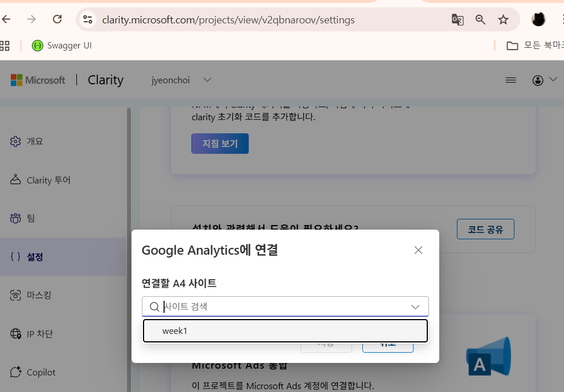
Task: Click the team people icon
Action: tap(15, 218)
